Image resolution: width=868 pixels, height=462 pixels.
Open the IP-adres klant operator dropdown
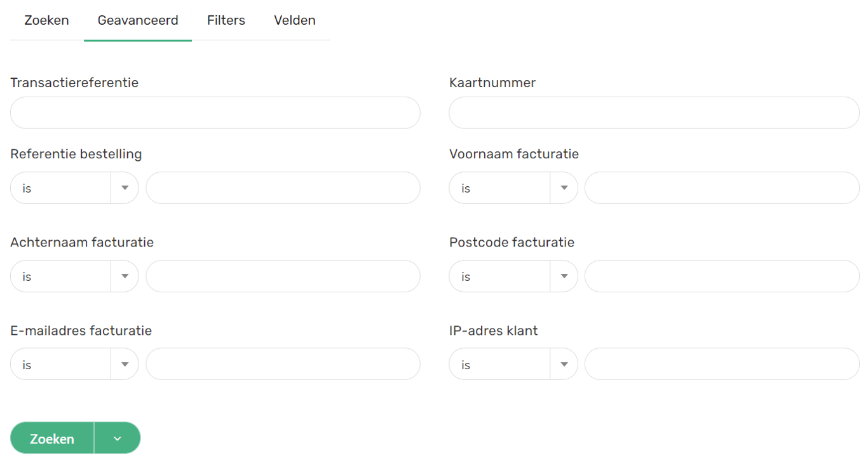pos(513,365)
